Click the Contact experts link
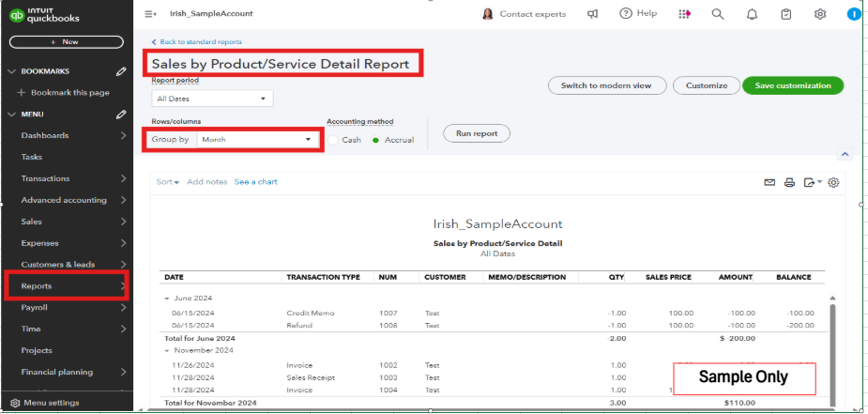Viewport: 868px width, 414px height. click(x=533, y=14)
